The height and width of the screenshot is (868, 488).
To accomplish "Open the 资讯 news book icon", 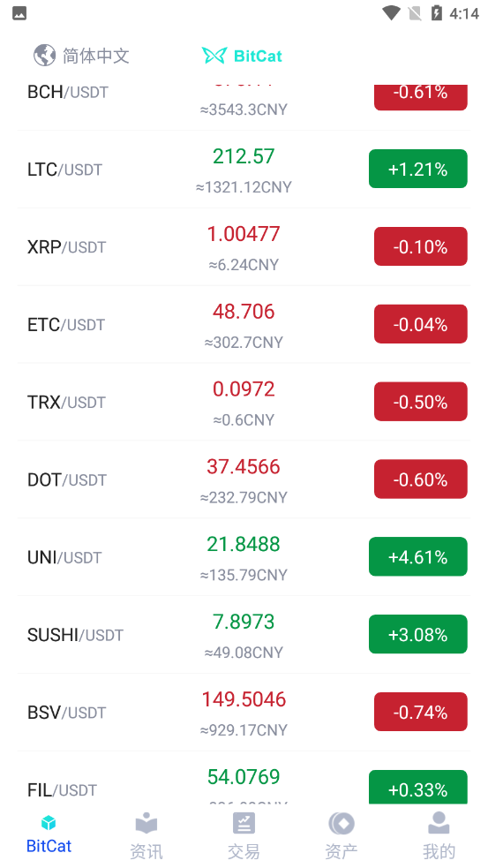I will (x=146, y=823).
